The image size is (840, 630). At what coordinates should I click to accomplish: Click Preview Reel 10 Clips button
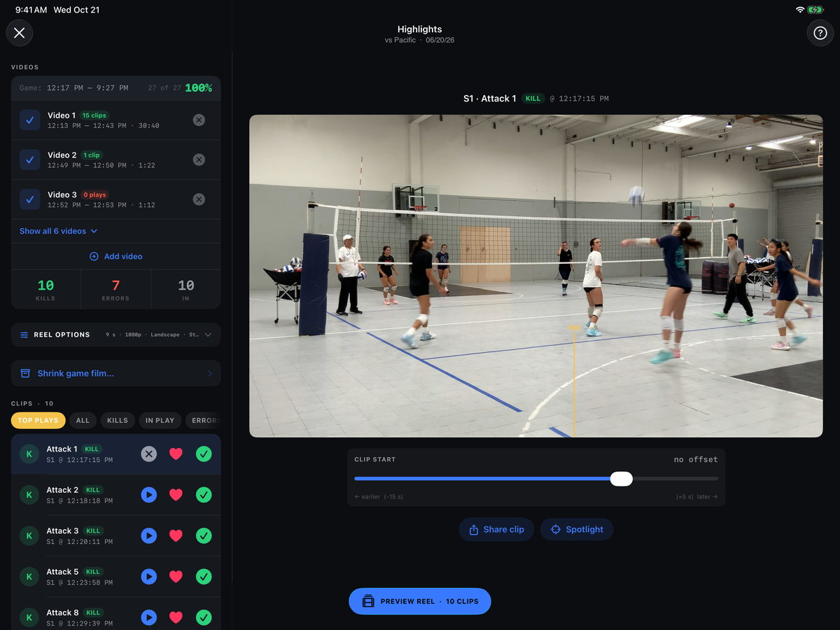pyautogui.click(x=420, y=601)
